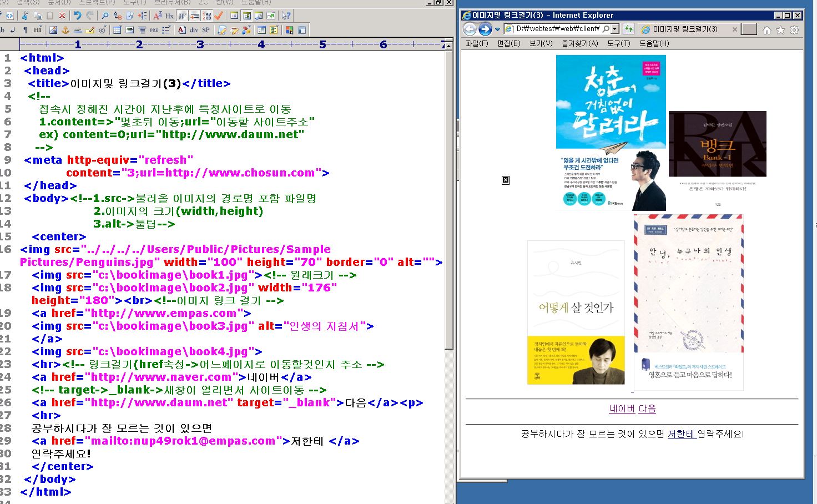The image size is (817, 504).
Task: Click the 다음 link on the page
Action: [x=647, y=409]
